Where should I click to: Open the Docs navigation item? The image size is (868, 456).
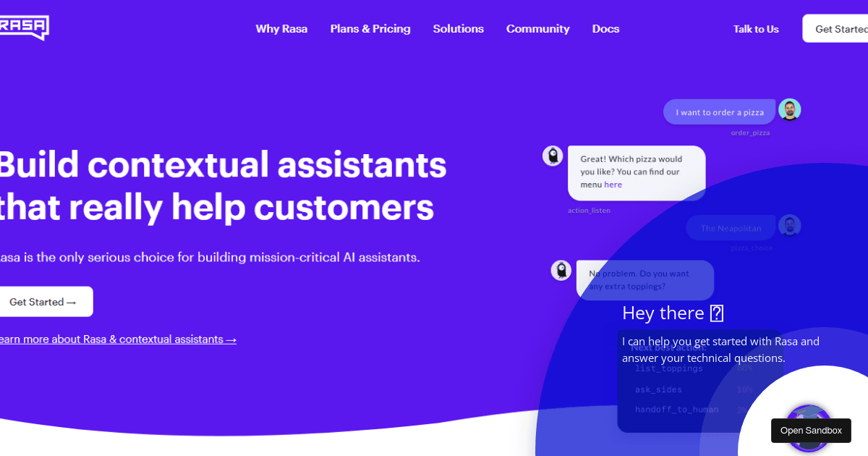tap(605, 29)
